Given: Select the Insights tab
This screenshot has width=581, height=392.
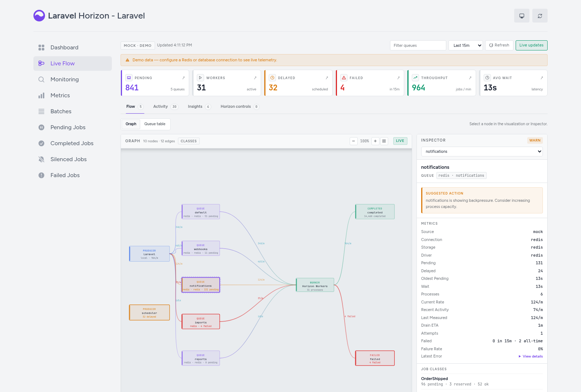Looking at the screenshot, I should tap(199, 107).
